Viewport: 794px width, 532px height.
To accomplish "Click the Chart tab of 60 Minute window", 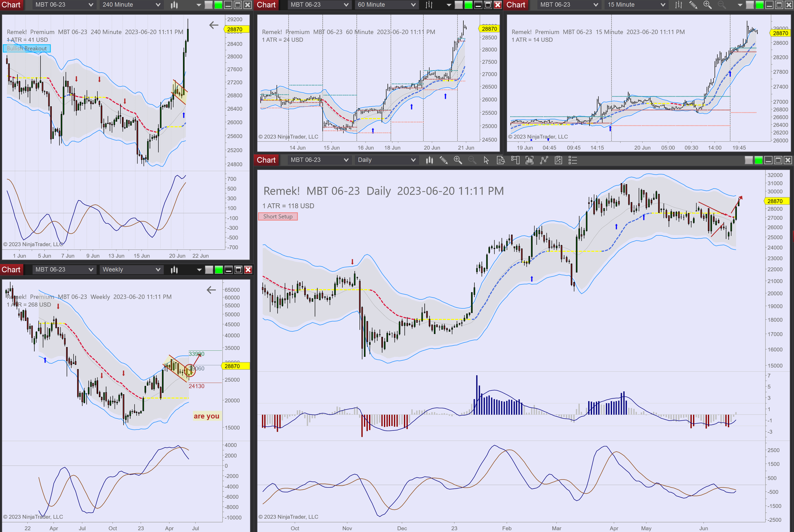I will (266, 5).
